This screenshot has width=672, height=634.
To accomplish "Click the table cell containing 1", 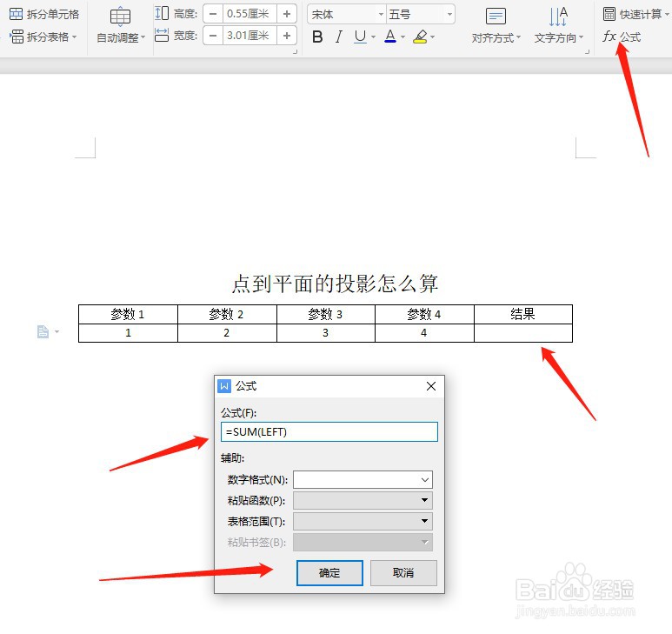I will click(x=128, y=333).
